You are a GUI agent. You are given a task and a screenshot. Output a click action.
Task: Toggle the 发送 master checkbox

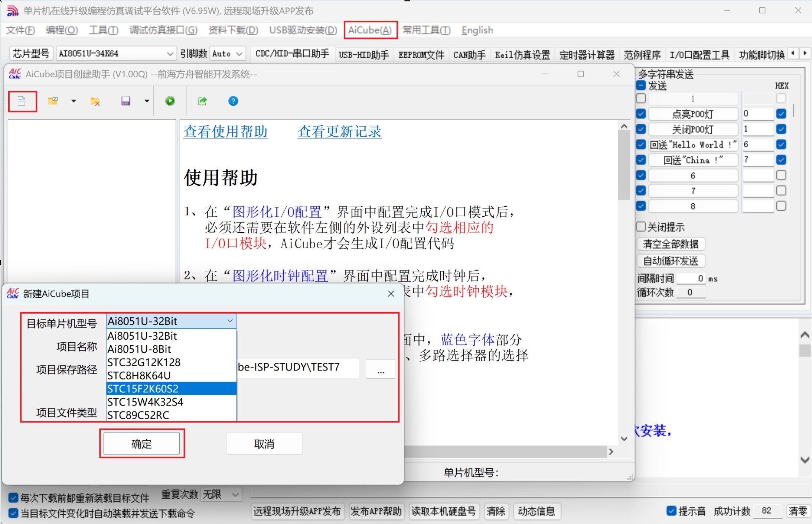click(641, 85)
